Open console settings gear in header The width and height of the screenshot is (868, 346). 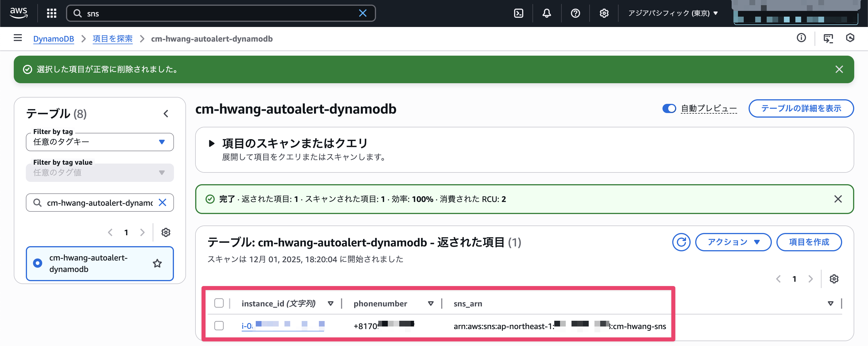click(x=604, y=13)
